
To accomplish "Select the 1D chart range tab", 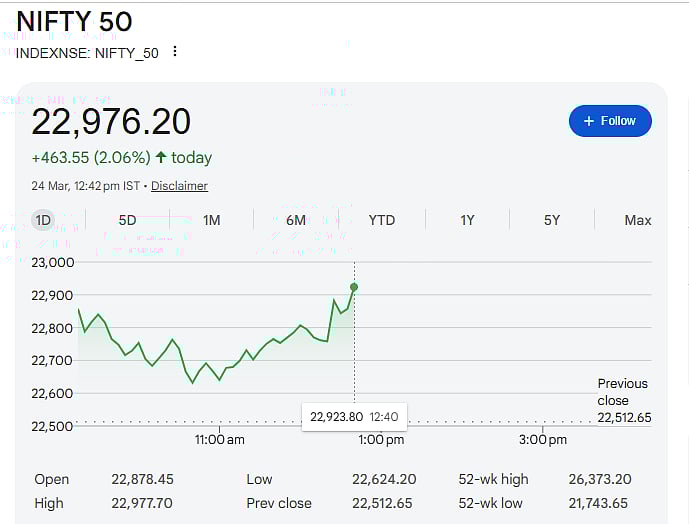I will point(43,220).
